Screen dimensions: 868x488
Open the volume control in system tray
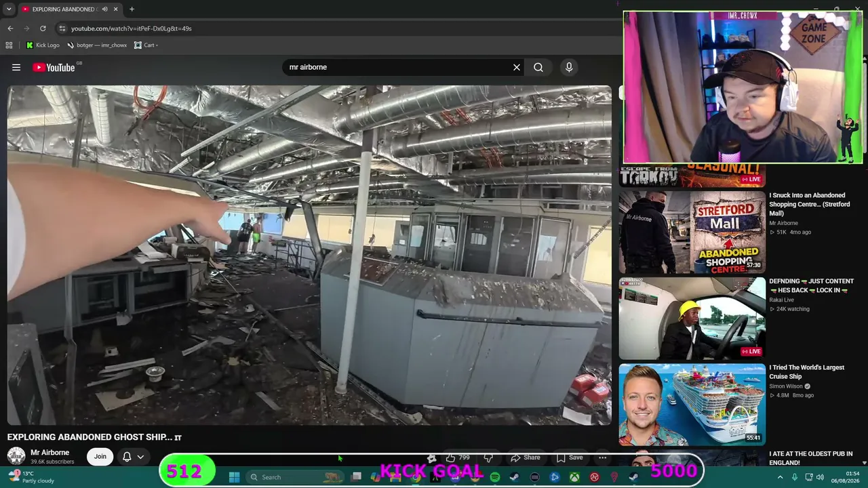pos(820,477)
